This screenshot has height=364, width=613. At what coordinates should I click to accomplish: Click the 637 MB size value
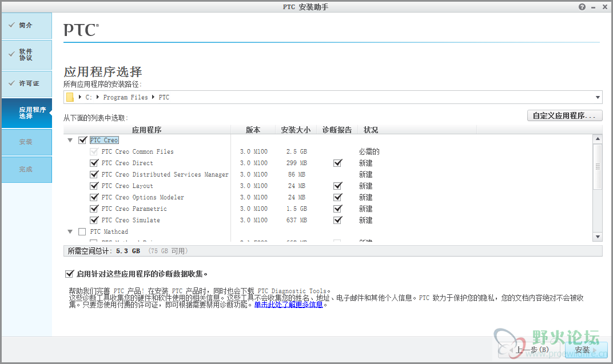point(297,220)
